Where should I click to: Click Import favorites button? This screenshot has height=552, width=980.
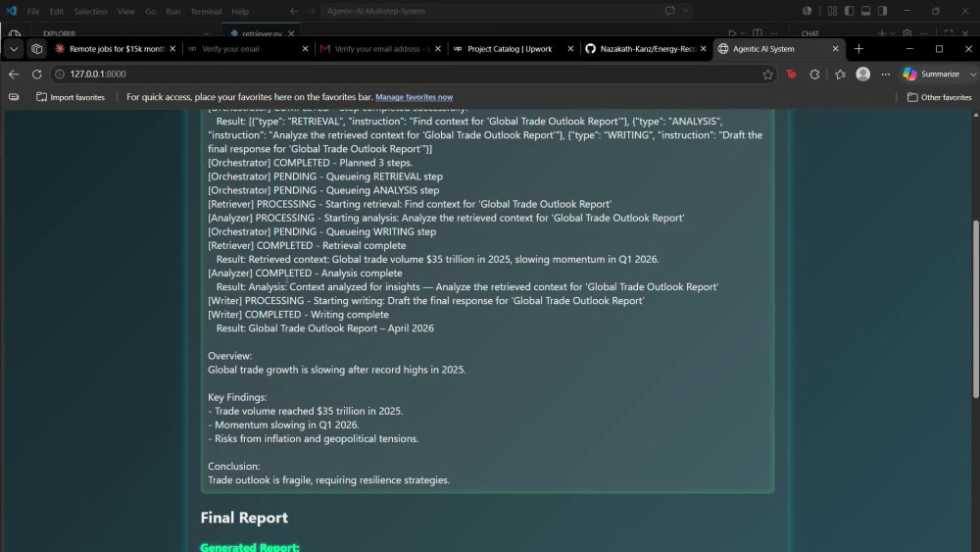[71, 97]
